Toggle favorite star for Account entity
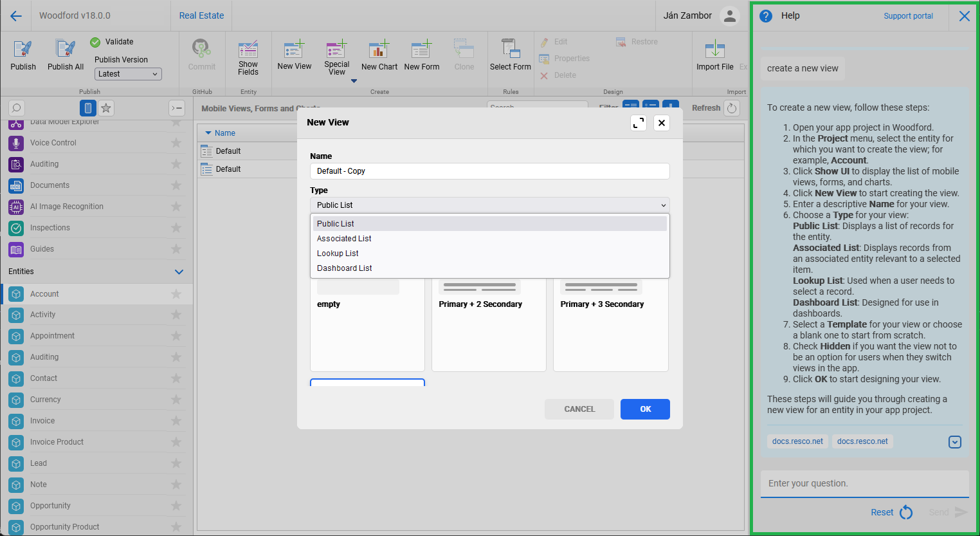This screenshot has height=536, width=980. coord(176,294)
